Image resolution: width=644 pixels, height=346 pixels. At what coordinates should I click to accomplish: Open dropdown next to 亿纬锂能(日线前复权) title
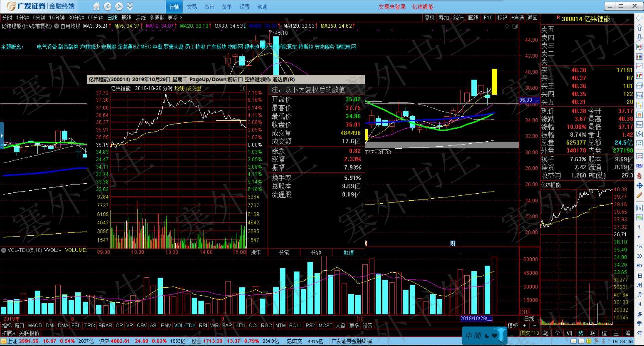tap(56, 26)
